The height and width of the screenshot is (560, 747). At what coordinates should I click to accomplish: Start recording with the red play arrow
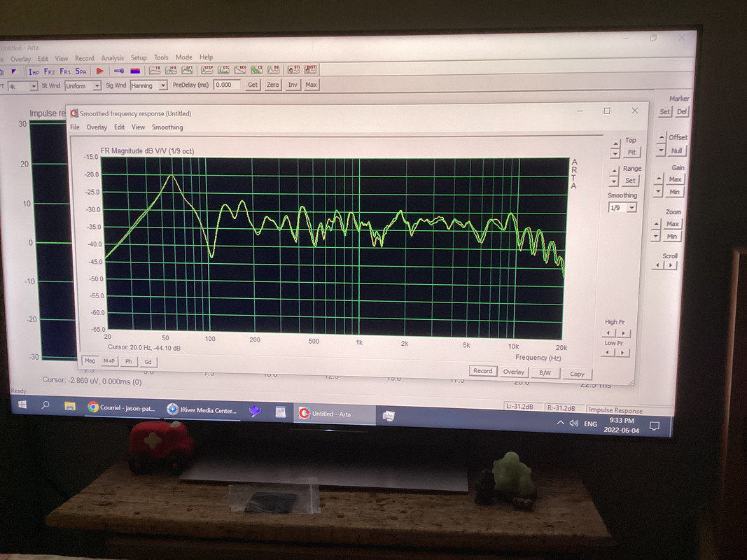[x=99, y=71]
